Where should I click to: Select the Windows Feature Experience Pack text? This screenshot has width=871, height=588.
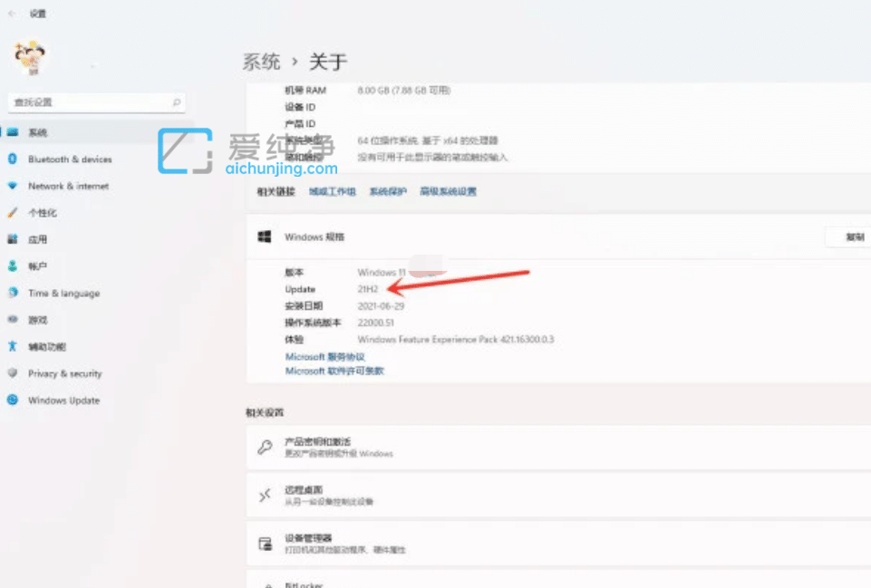(x=456, y=339)
